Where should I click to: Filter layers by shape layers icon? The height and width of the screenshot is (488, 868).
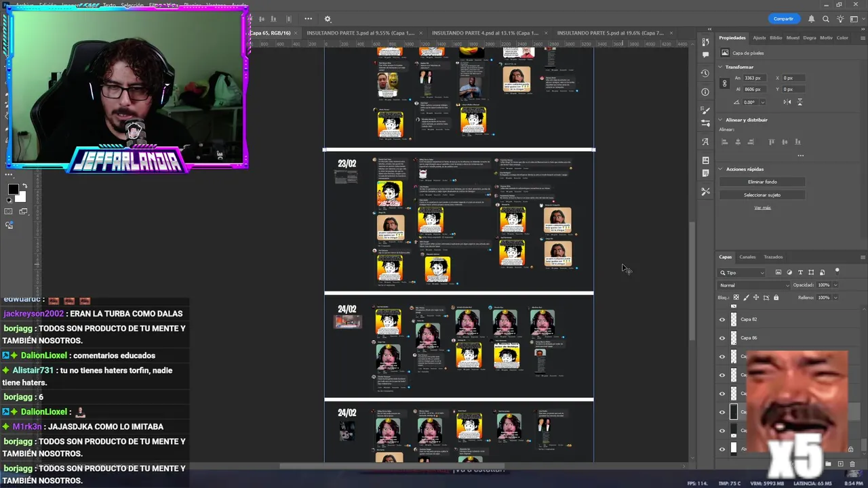[x=811, y=272]
